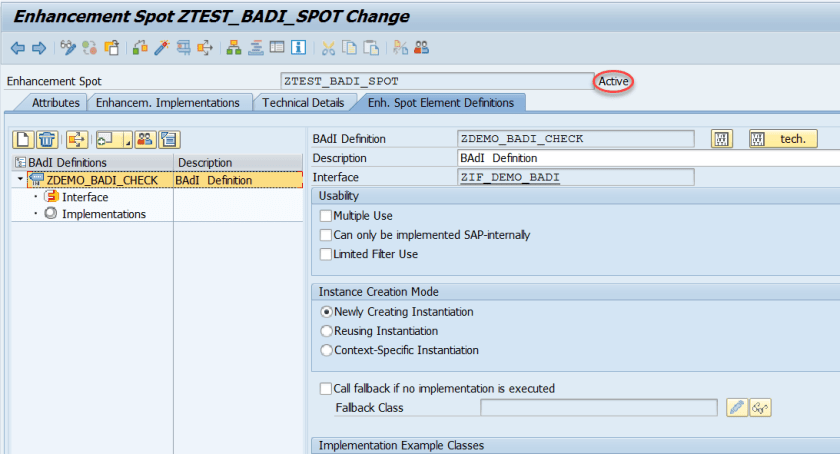Click documentation icon next to BAdI Definition field
Viewport: 840px width, 454px height.
722,139
